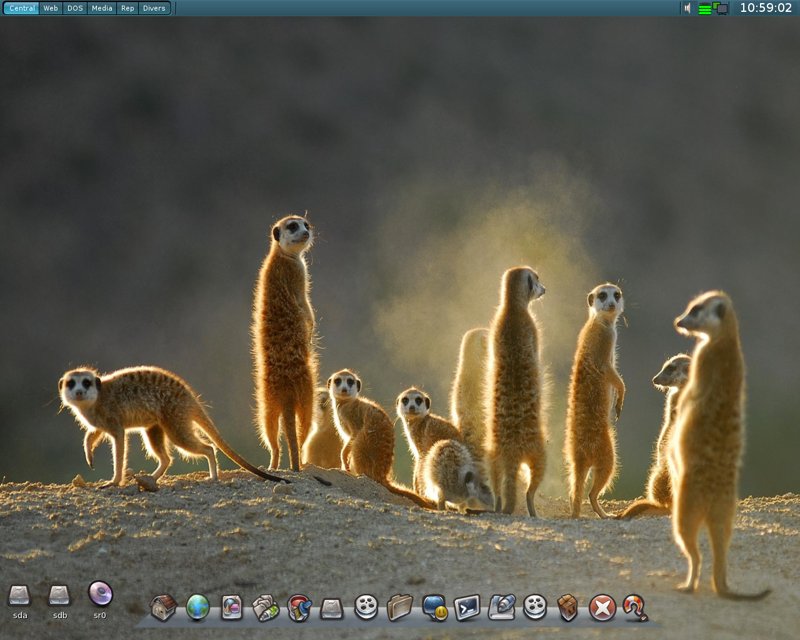800x640 pixels.
Task: Launch the film reel beside the package icon
Action: point(535,607)
